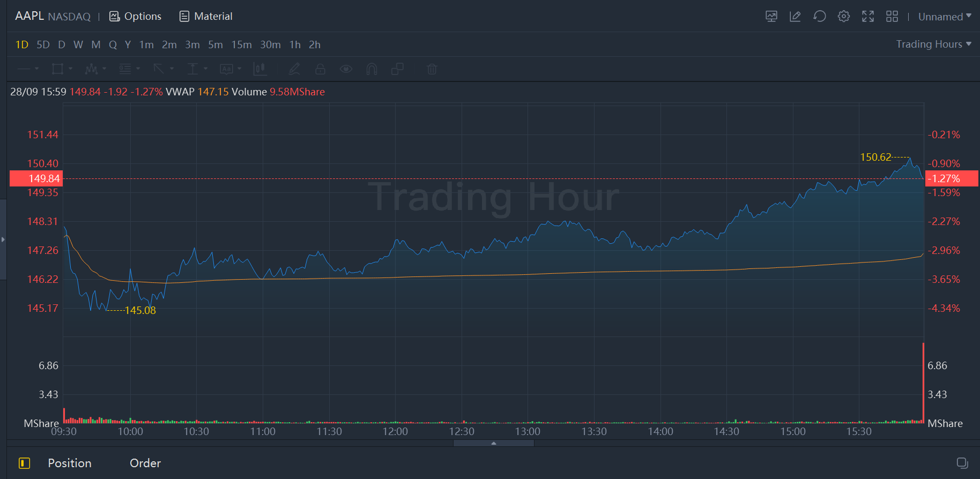This screenshot has height=479, width=980.
Task: Switch to the Order tab
Action: coord(145,463)
